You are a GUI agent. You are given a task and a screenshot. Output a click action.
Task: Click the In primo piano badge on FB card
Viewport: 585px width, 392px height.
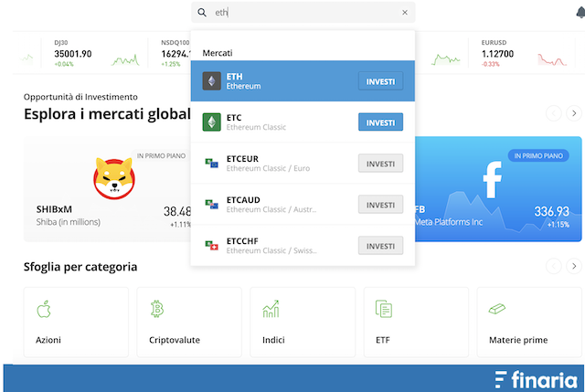[538, 156]
